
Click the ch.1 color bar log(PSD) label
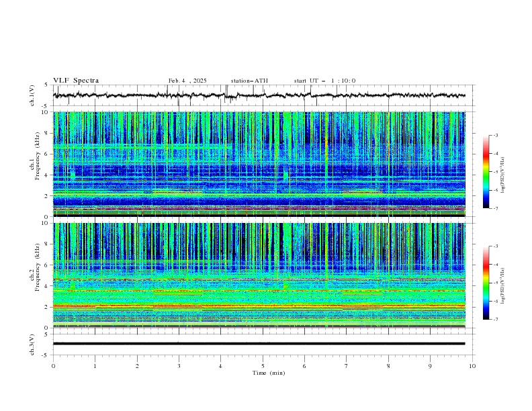tap(503, 175)
